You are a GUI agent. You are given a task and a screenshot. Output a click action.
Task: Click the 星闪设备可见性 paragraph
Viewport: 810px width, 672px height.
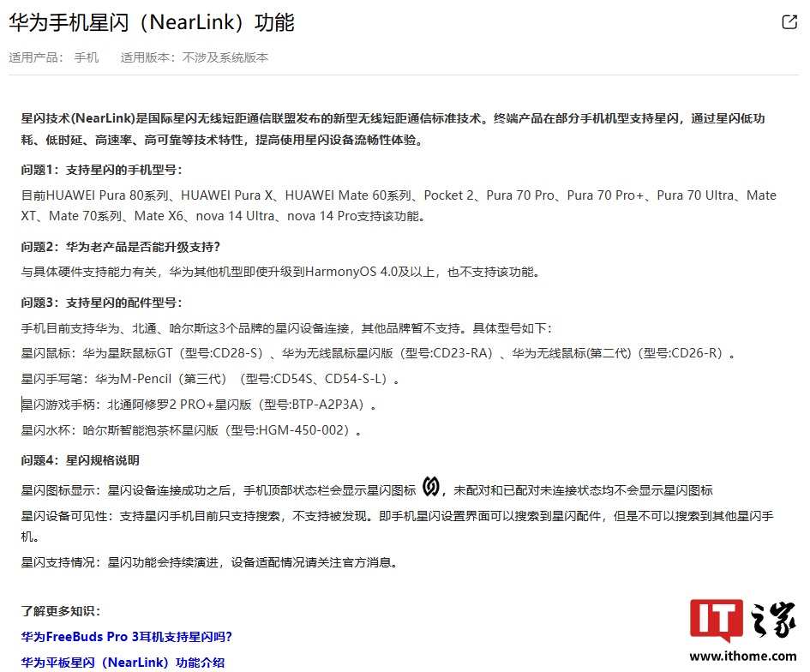(x=397, y=525)
